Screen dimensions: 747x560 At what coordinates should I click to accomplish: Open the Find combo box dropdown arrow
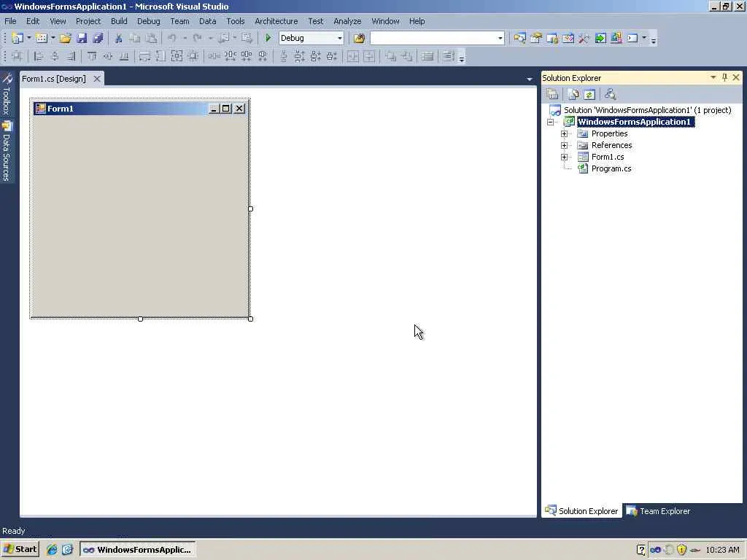[x=500, y=38]
